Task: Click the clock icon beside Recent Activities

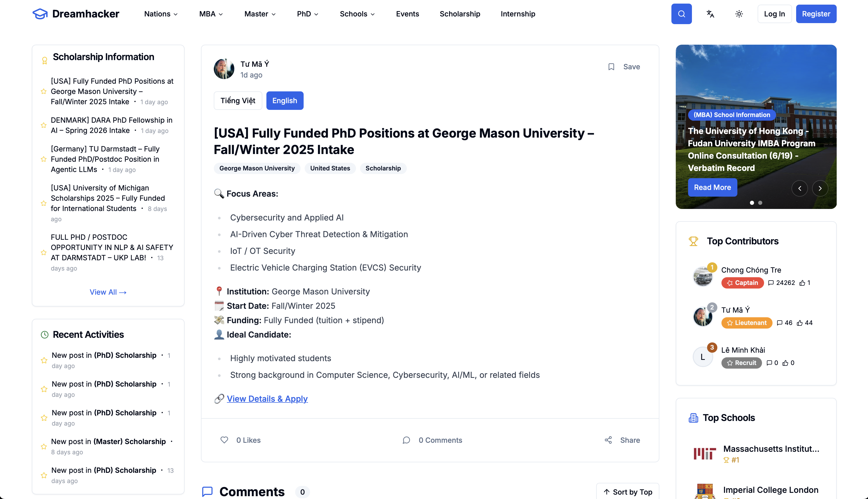Action: [x=45, y=334]
